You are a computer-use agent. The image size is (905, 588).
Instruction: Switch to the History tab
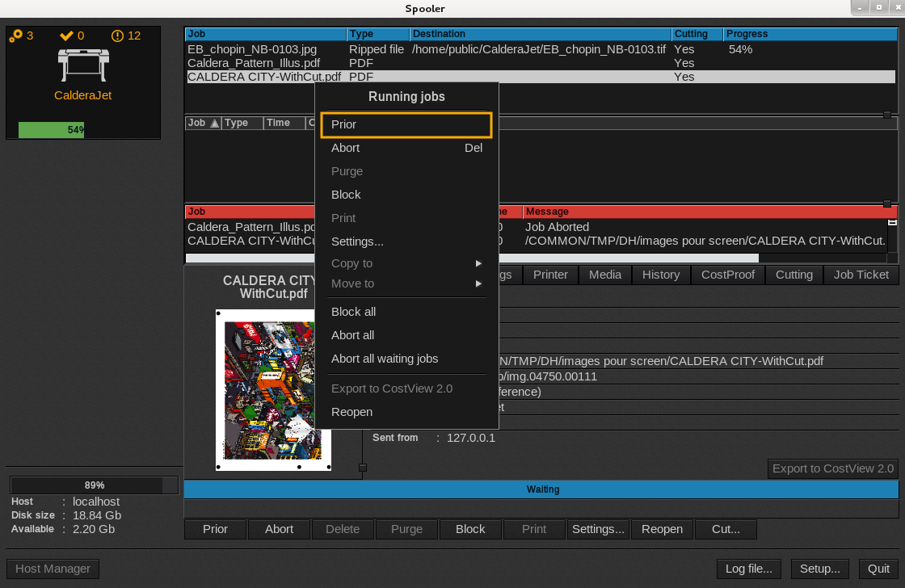click(x=661, y=275)
